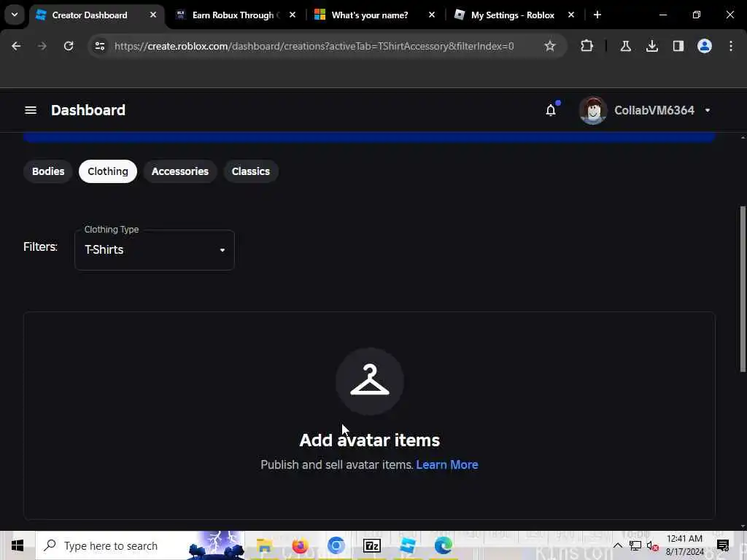Show hidden system tray icons

[x=617, y=545]
